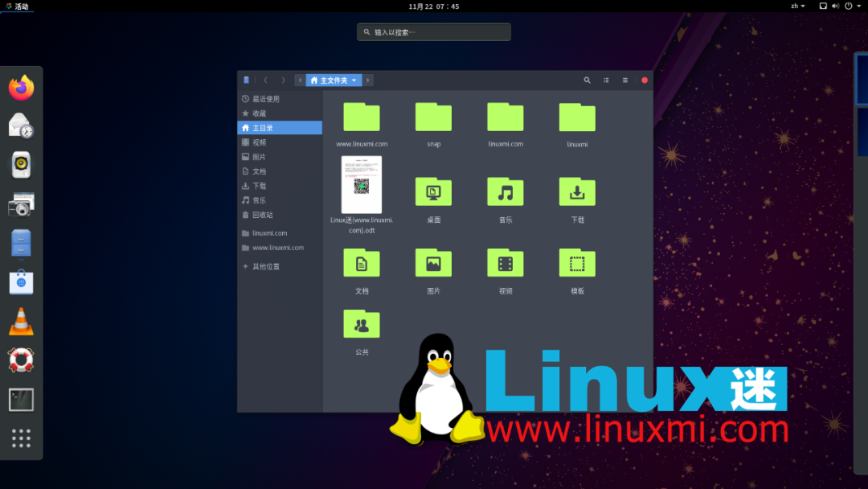This screenshot has width=868, height=489.
Task: Click the 输入以搜索 search field
Action: pyautogui.click(x=433, y=32)
